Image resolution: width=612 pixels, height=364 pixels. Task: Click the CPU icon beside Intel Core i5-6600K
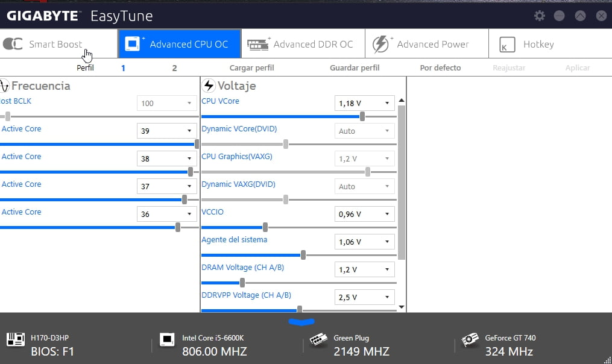pyautogui.click(x=167, y=339)
